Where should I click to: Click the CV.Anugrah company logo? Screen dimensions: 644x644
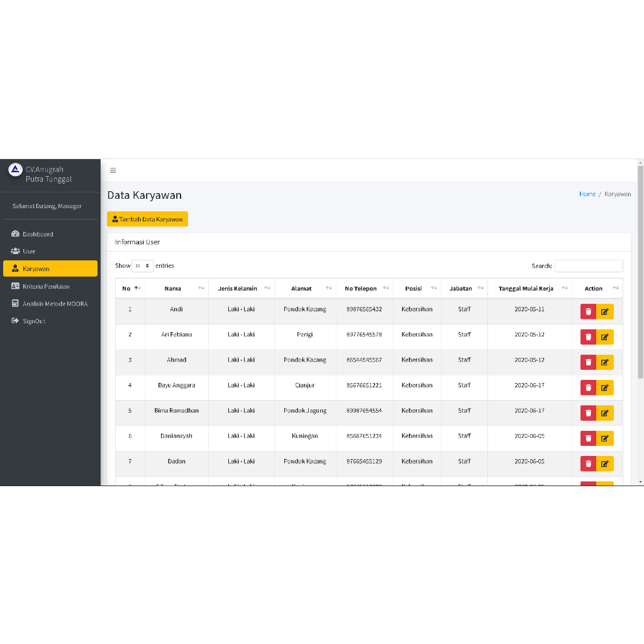pos(15,169)
